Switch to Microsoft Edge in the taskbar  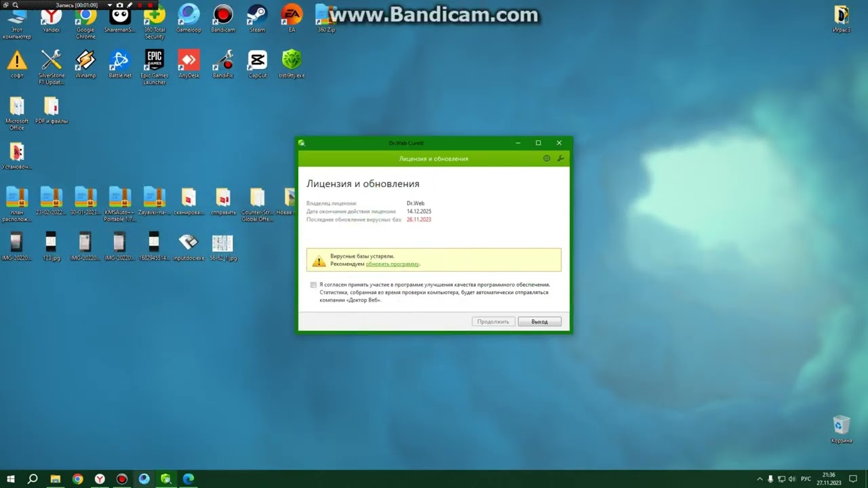coord(189,479)
